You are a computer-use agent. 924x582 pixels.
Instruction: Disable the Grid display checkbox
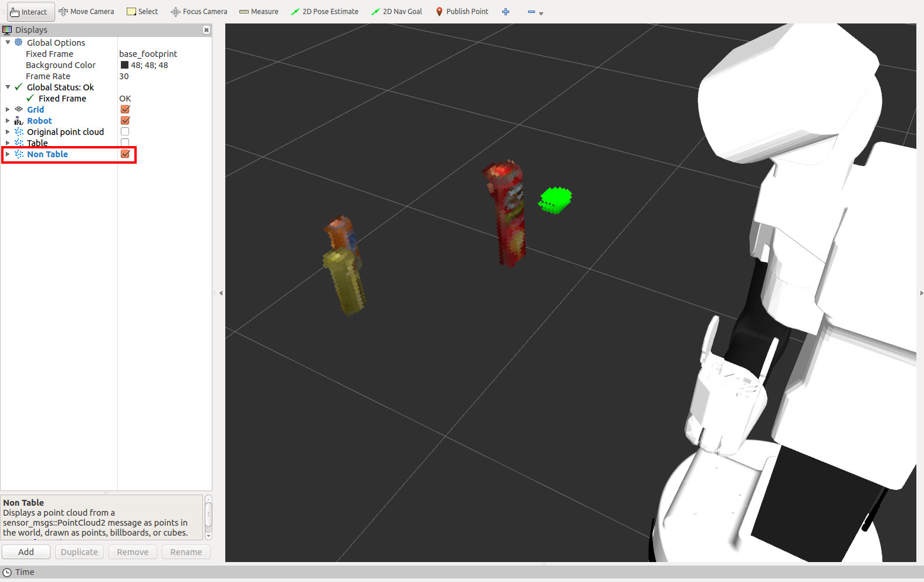click(125, 110)
